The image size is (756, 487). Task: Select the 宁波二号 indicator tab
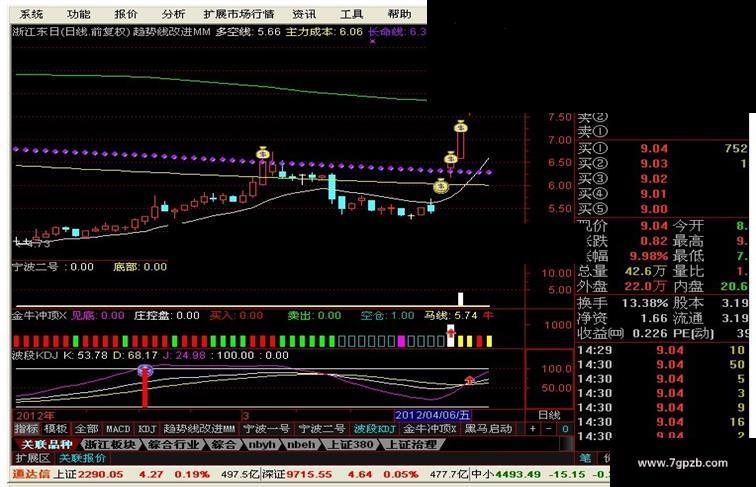pos(322,429)
